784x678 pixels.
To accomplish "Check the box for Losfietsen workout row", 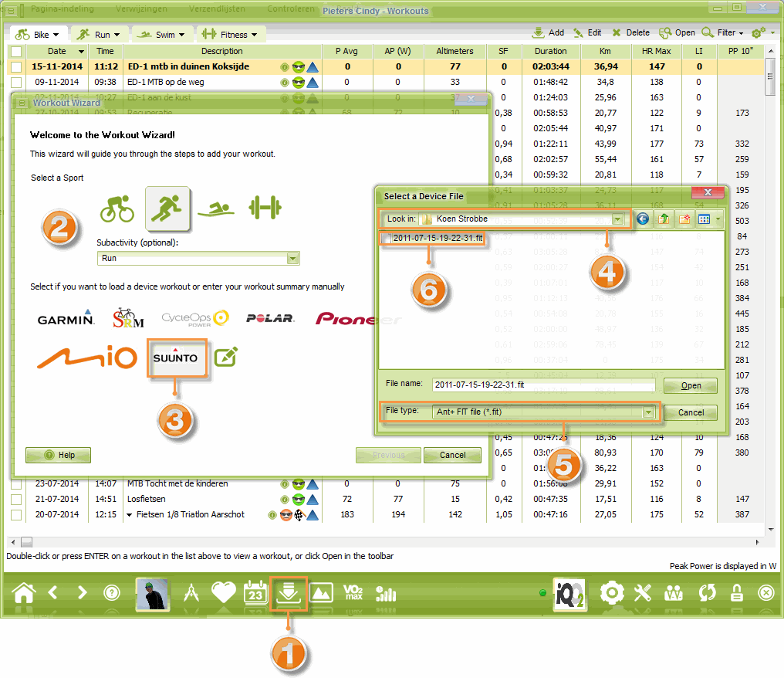I will click(16, 500).
